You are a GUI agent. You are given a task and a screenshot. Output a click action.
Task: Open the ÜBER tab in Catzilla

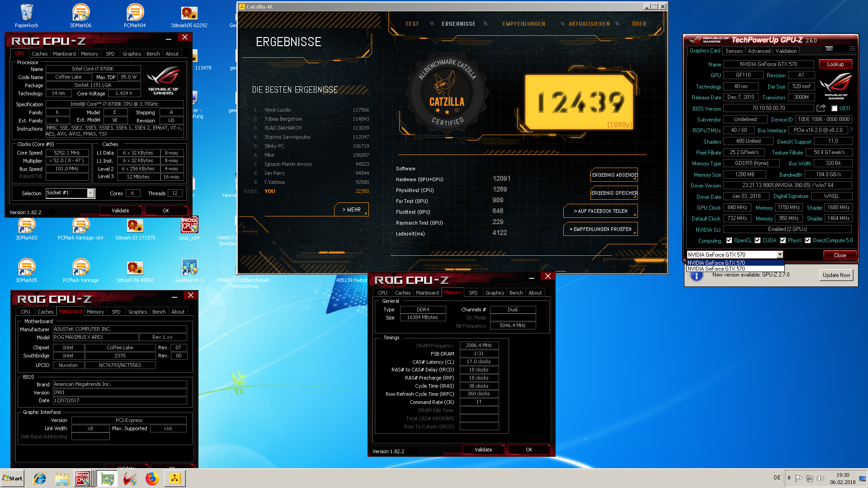click(639, 24)
